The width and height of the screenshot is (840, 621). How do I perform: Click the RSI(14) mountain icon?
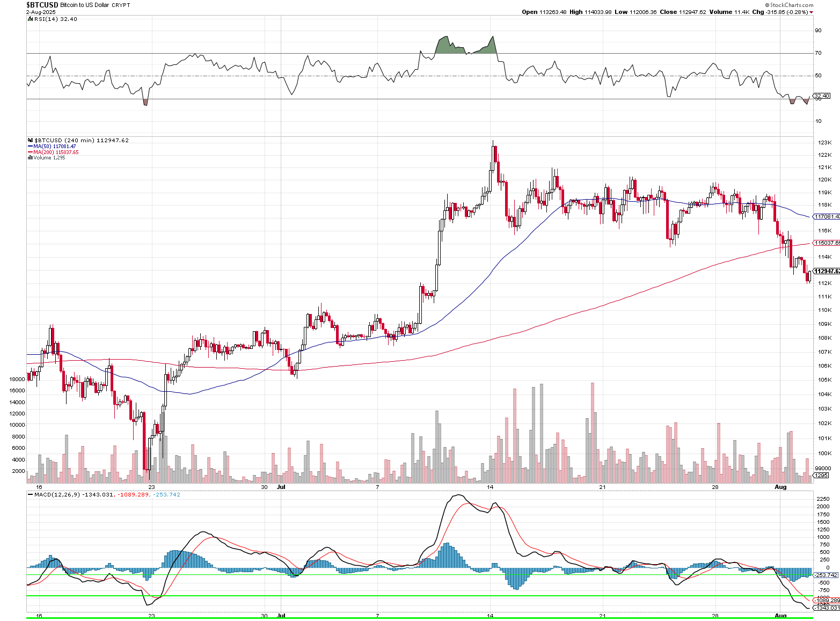[x=30, y=19]
